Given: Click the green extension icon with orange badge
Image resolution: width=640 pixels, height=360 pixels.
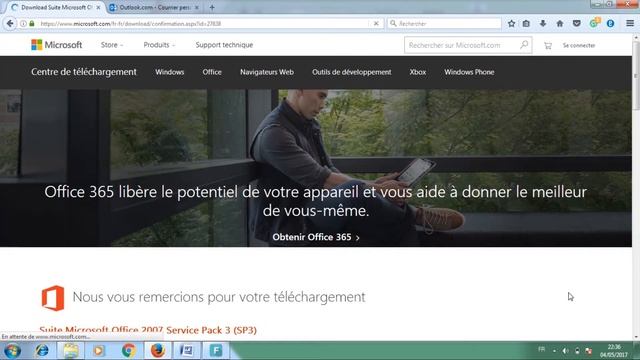Looking at the screenshot, I should click(x=594, y=23).
